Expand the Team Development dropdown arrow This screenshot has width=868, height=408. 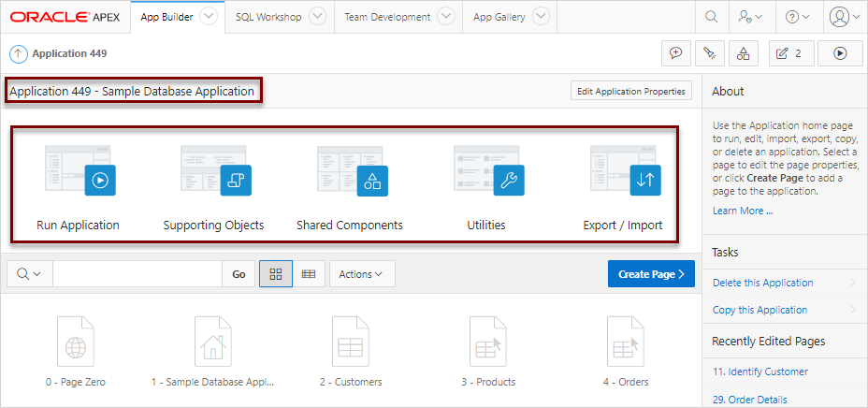click(x=446, y=17)
